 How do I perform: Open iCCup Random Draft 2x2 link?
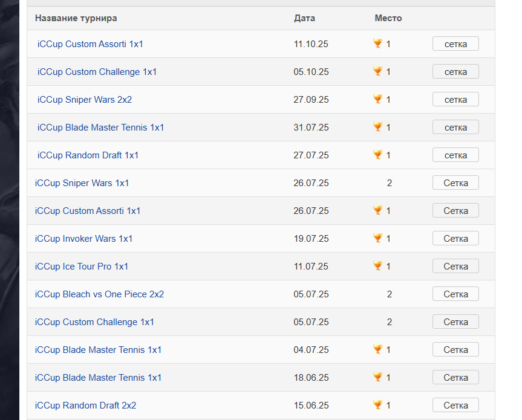pos(85,405)
